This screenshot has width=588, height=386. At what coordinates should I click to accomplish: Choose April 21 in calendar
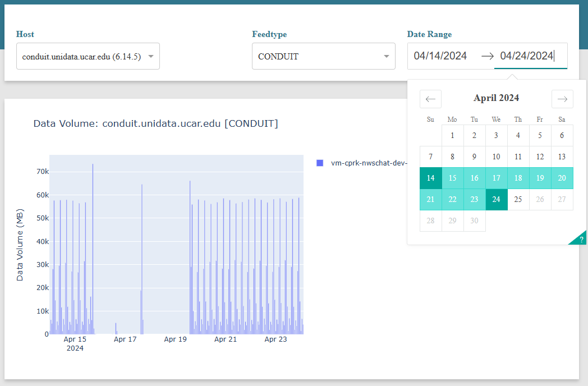pos(430,199)
